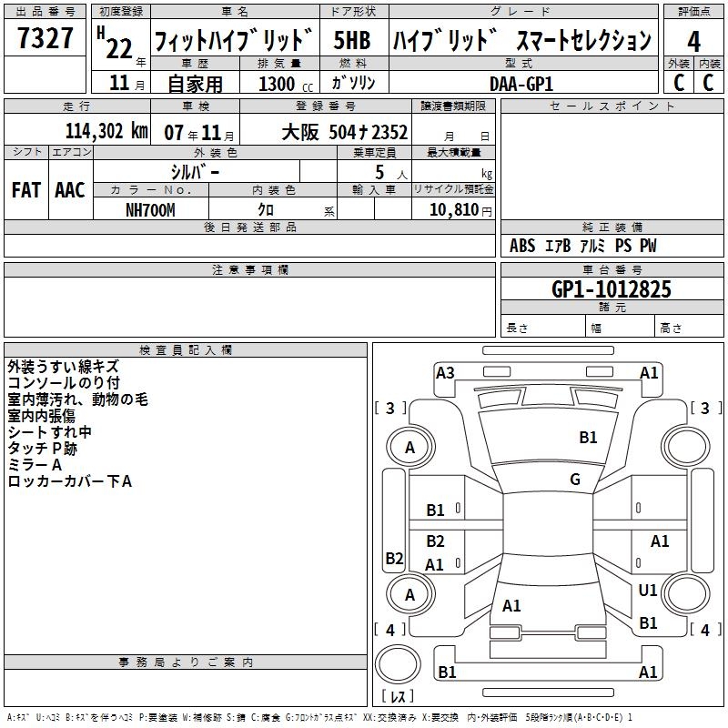Screen dimensions: 728x728
Task: Click the exterior color シルバー
Action: point(195,172)
